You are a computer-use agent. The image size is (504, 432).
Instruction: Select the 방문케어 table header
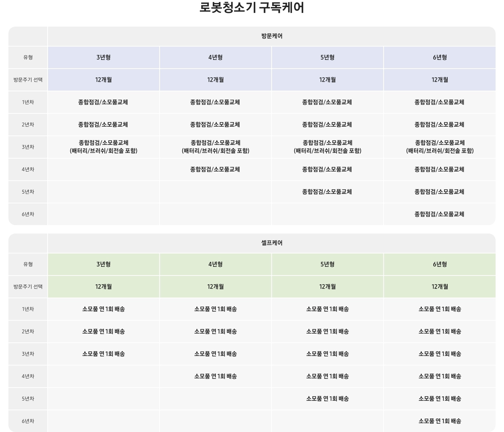click(272, 36)
